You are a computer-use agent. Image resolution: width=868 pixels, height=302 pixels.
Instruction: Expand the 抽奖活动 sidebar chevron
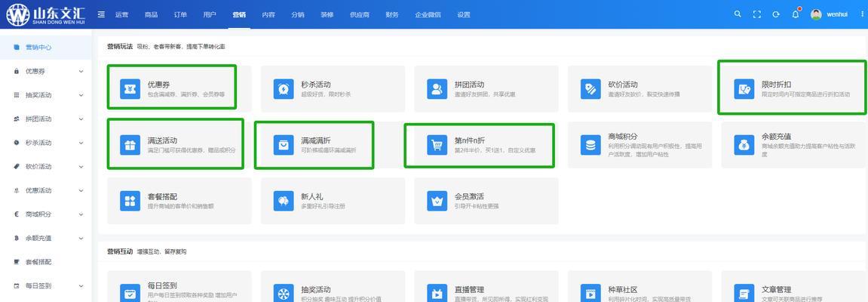tap(81, 95)
